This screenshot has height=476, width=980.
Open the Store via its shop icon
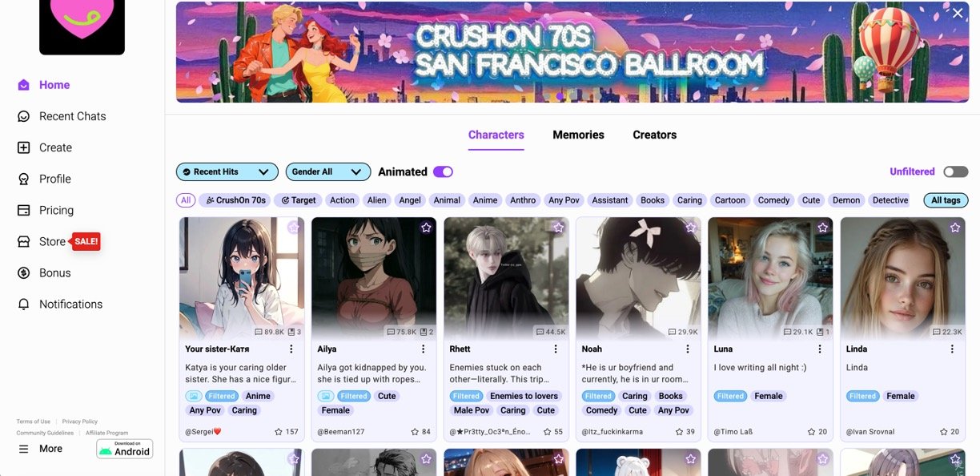[x=24, y=241]
